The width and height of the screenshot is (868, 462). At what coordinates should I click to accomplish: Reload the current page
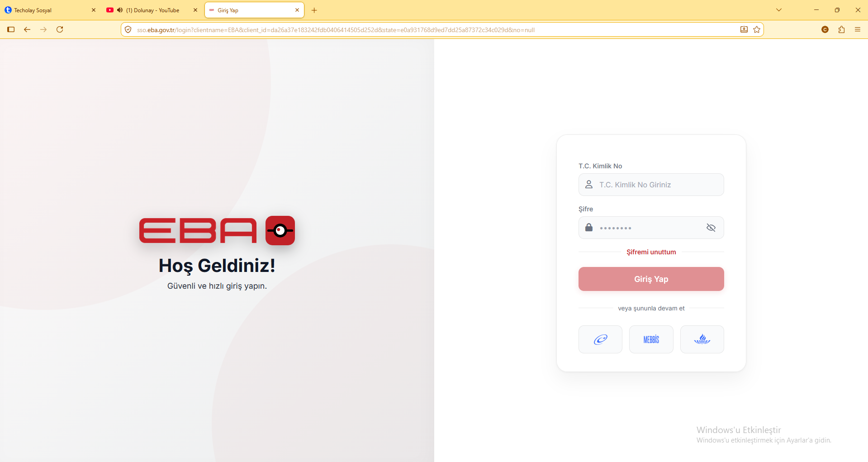click(x=60, y=29)
